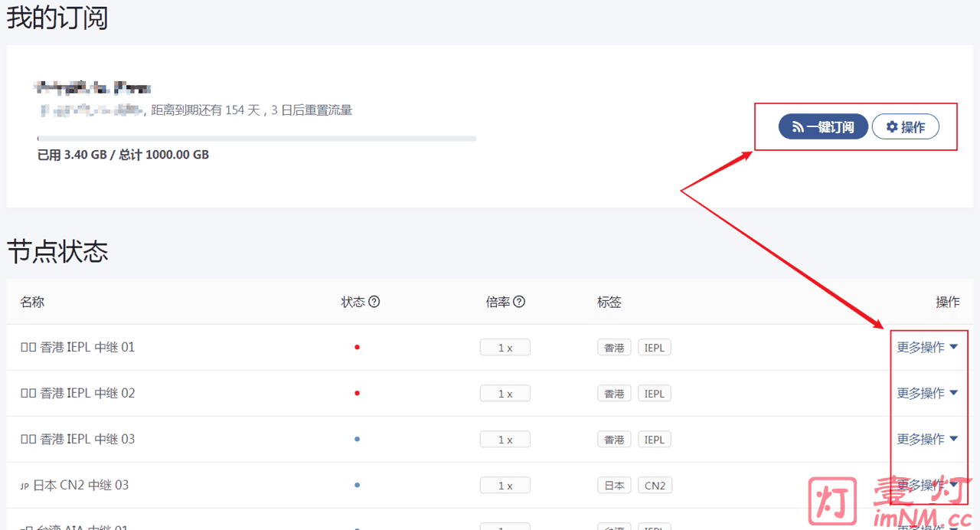
Task: Select node name 日本 CN2 中继 03
Action: pos(80,485)
